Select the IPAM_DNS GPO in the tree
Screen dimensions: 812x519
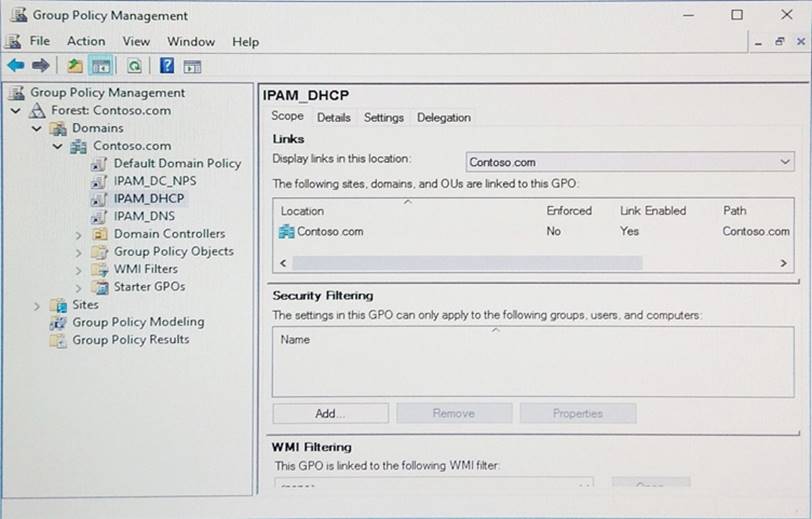click(x=144, y=216)
